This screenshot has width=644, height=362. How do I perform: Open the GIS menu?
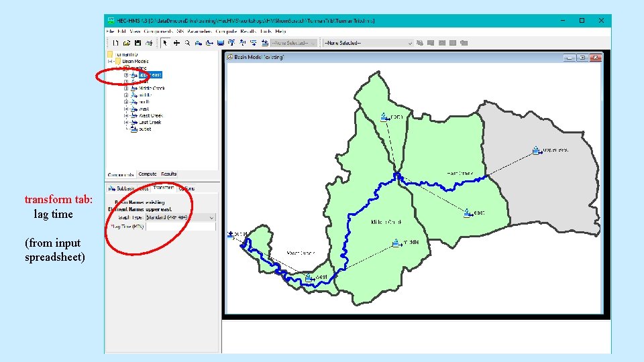(180, 32)
